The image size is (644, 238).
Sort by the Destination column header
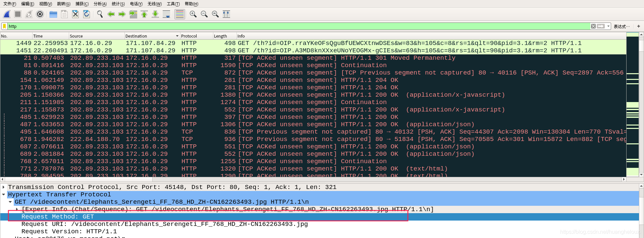coord(152,36)
